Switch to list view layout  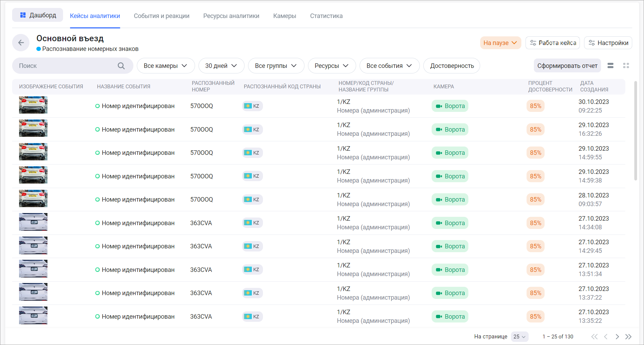(610, 66)
